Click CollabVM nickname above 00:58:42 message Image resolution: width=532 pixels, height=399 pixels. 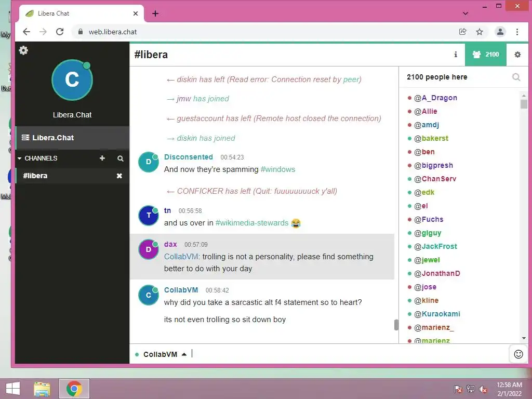[x=181, y=290]
